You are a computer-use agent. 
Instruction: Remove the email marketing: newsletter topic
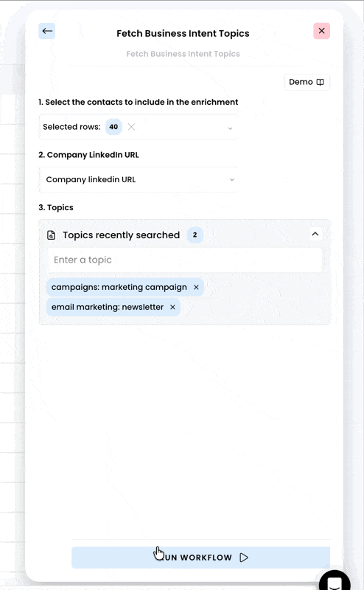[172, 307]
